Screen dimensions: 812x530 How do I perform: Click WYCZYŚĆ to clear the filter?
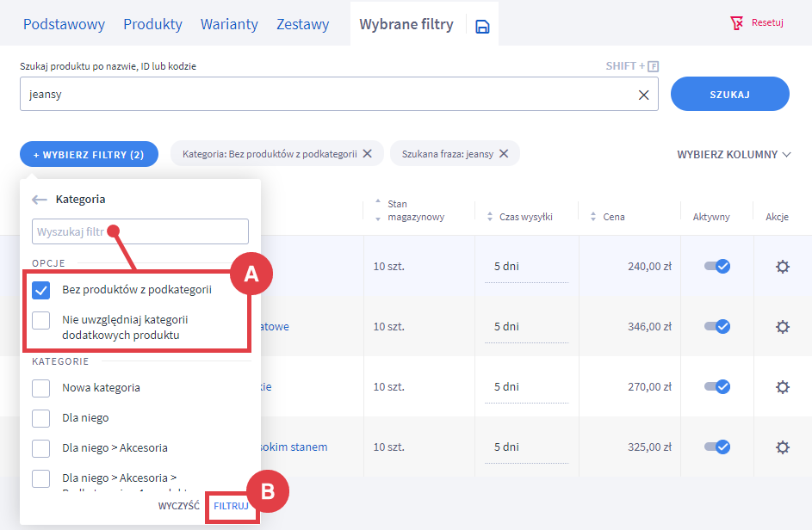click(x=178, y=506)
